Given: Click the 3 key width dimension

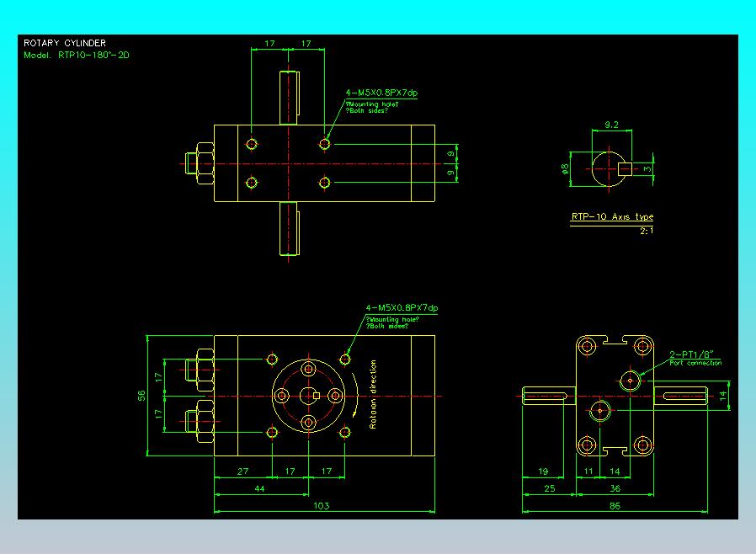Looking at the screenshot, I should click(647, 168).
